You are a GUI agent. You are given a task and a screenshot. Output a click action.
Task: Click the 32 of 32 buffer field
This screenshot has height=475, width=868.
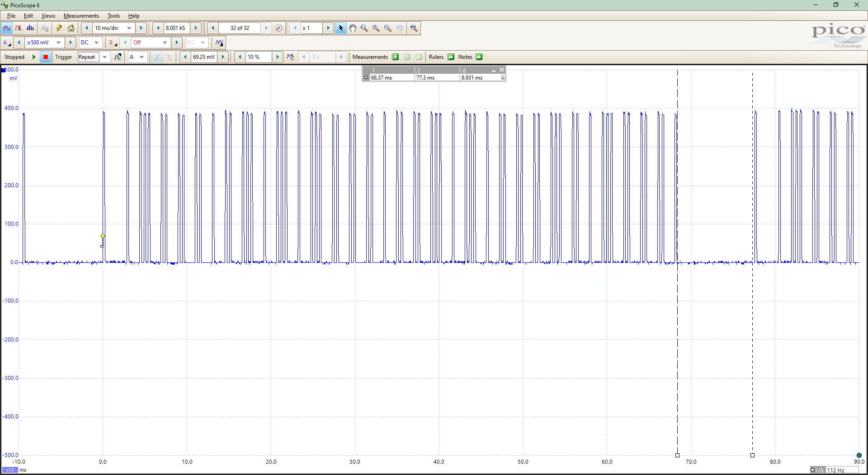[240, 28]
